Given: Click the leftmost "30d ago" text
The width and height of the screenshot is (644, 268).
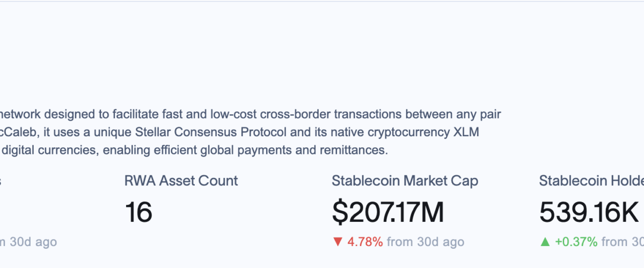Looking at the screenshot, I should (32, 242).
